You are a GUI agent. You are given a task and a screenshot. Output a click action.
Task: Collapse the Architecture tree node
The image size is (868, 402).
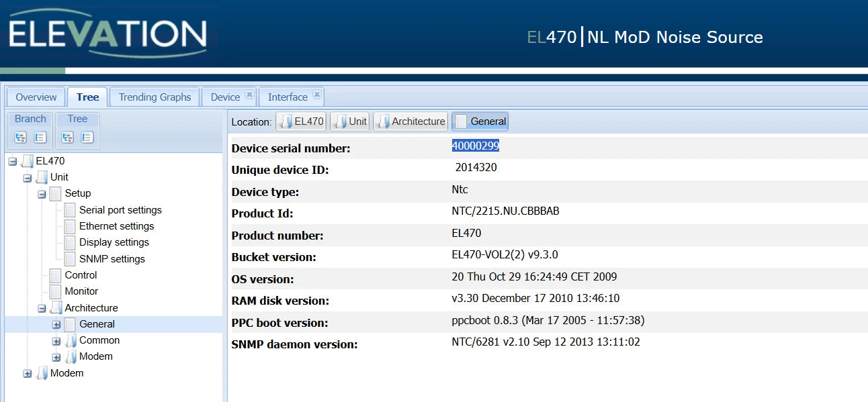[42, 309]
